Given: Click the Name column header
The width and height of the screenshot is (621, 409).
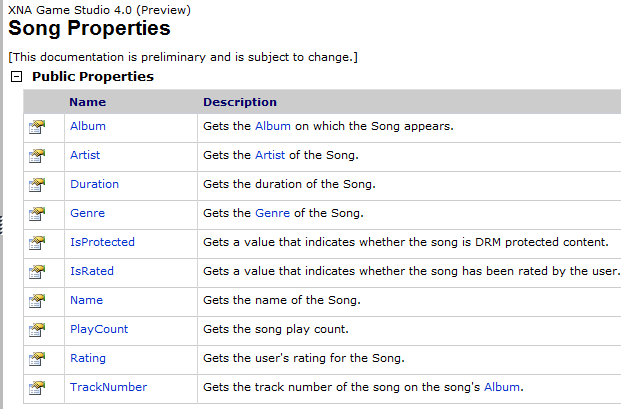Looking at the screenshot, I should [88, 102].
